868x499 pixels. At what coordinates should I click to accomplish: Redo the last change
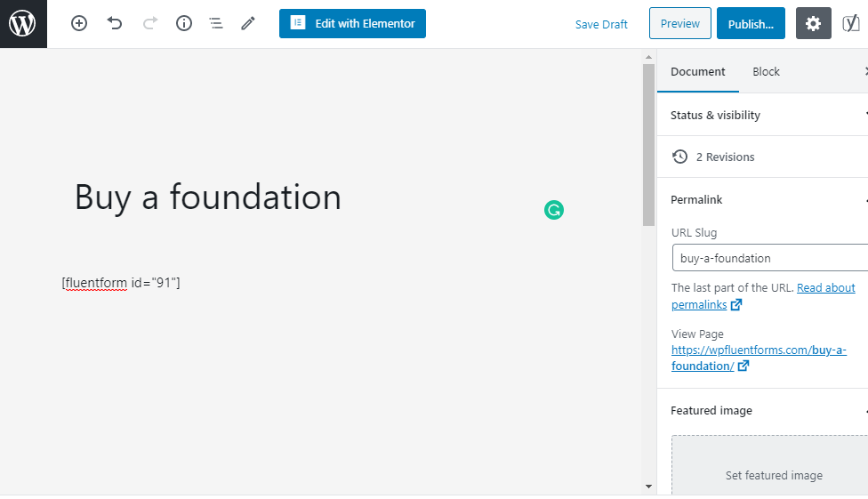(x=150, y=23)
